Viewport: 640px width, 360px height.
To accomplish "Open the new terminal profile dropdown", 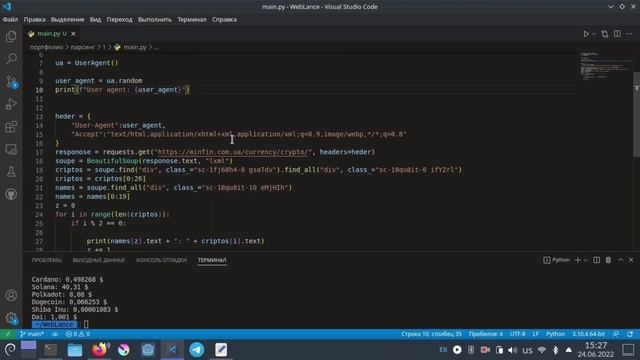I will coord(585,260).
